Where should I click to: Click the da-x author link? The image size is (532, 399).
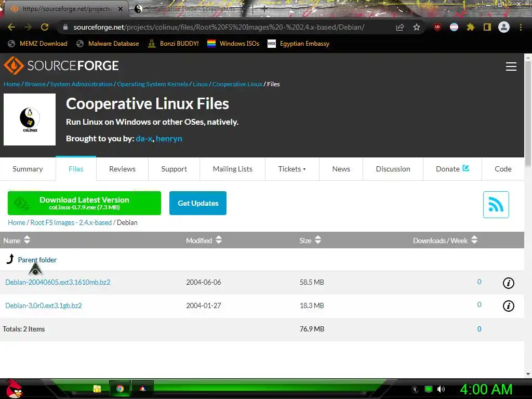(x=144, y=138)
